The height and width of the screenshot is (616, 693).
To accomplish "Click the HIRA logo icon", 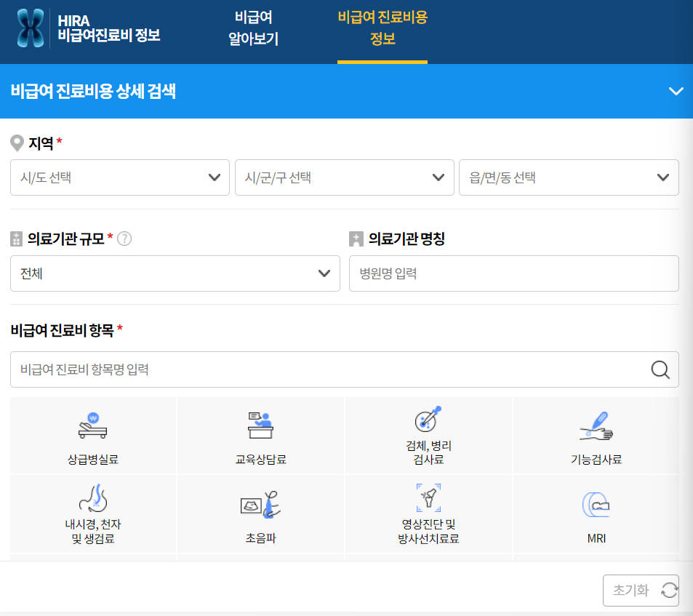I will tap(30, 28).
